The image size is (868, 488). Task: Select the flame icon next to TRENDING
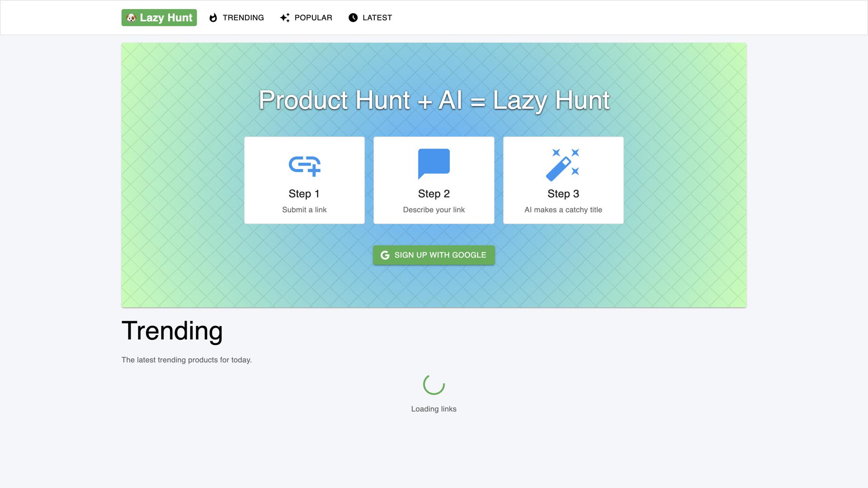[x=213, y=18]
